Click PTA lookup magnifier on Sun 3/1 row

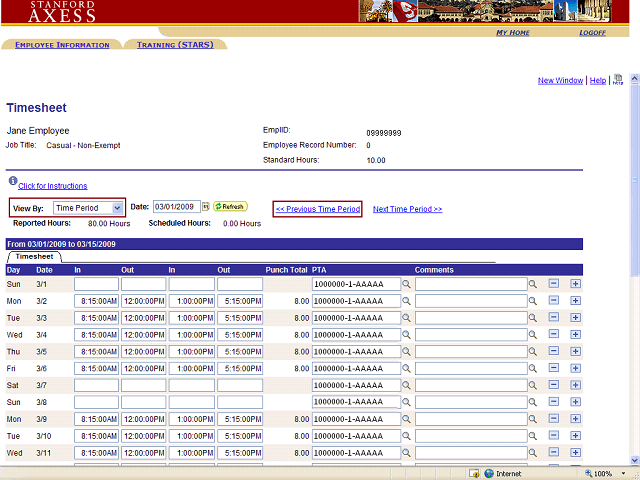tap(407, 284)
